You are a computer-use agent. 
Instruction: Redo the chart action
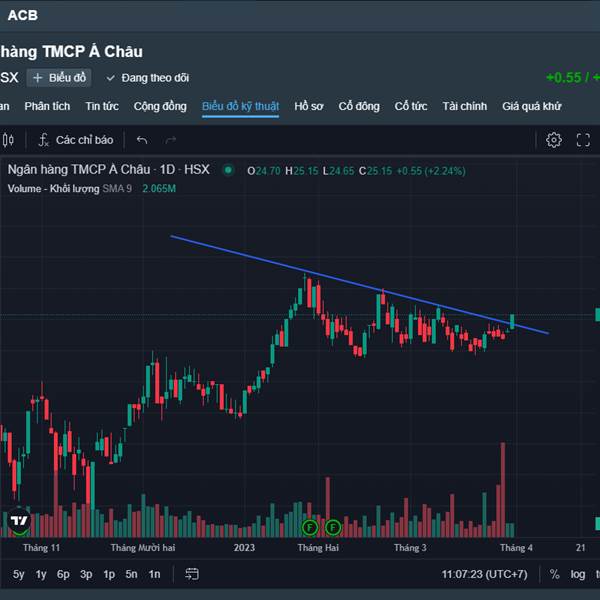171,140
